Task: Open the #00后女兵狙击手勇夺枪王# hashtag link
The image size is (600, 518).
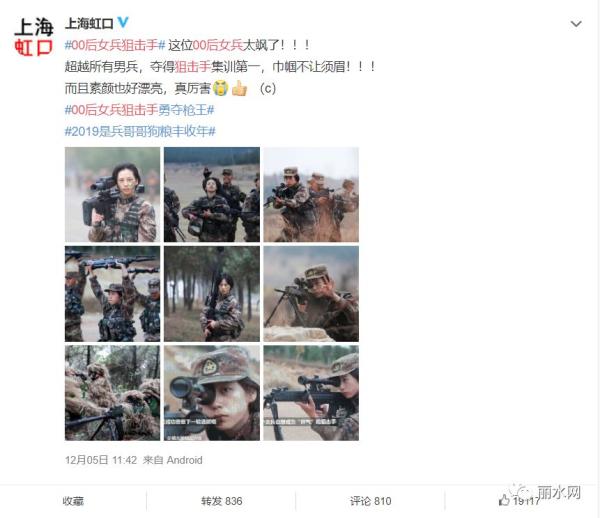Action: 139,110
